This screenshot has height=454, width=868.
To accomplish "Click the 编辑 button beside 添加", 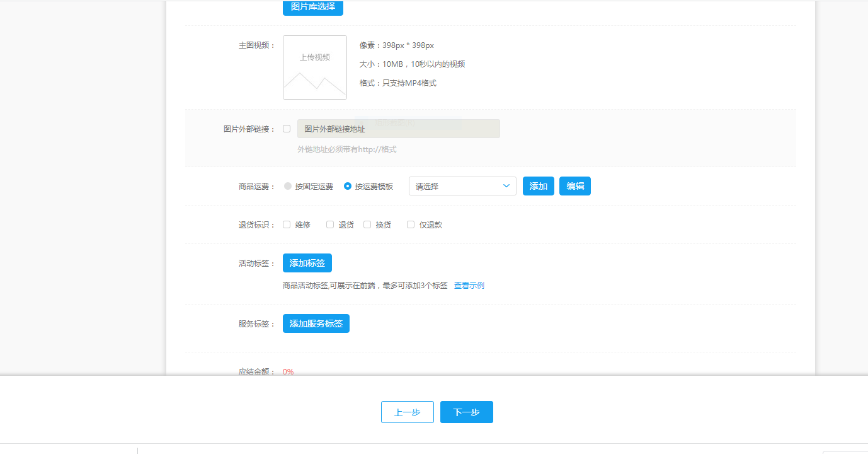I will (574, 186).
